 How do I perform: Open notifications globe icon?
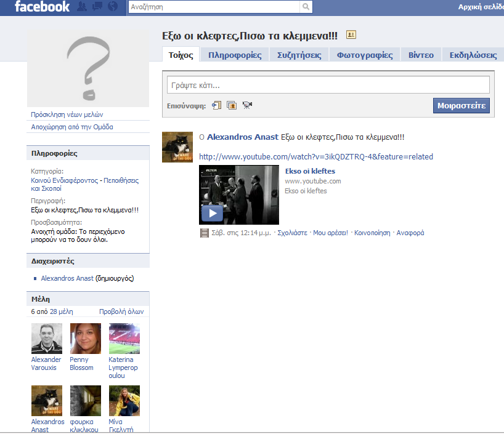(x=113, y=6)
